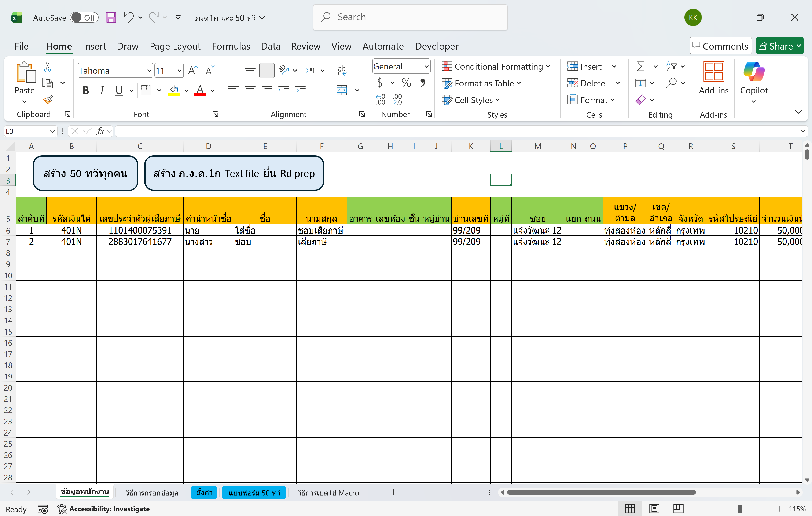Click Increase Font Size icon
The height and width of the screenshot is (516, 812).
pos(193,71)
